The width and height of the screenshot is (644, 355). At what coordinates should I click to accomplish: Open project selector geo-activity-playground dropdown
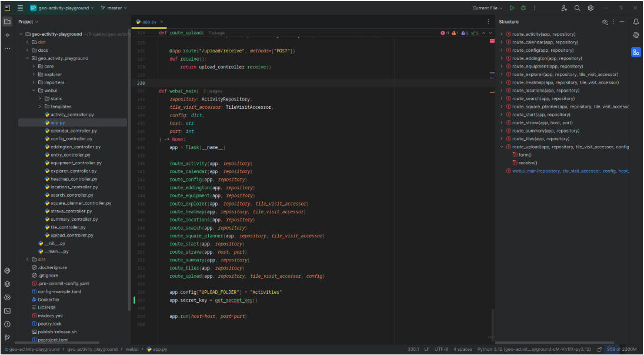click(x=62, y=8)
